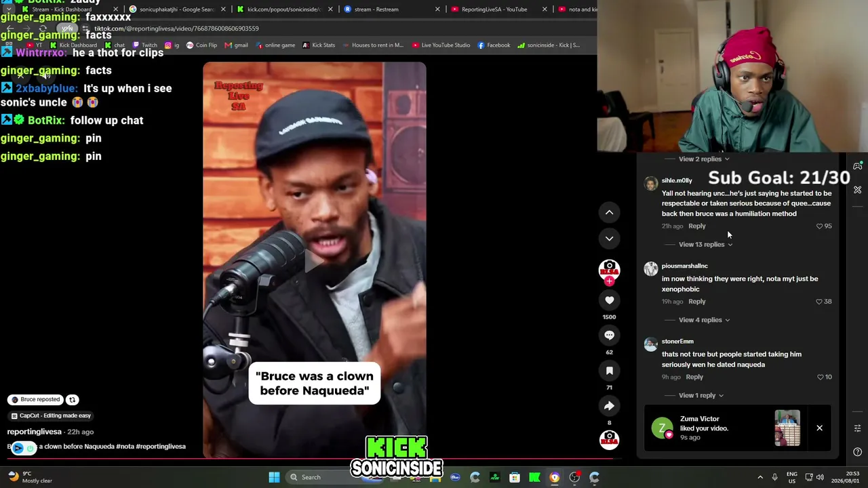
Task: Open Zuma Victor's avatar in notification
Action: [662, 428]
